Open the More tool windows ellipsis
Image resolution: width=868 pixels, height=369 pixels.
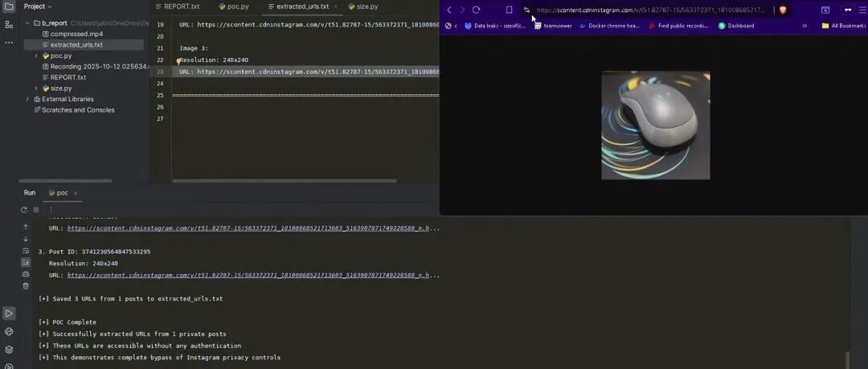[x=8, y=42]
